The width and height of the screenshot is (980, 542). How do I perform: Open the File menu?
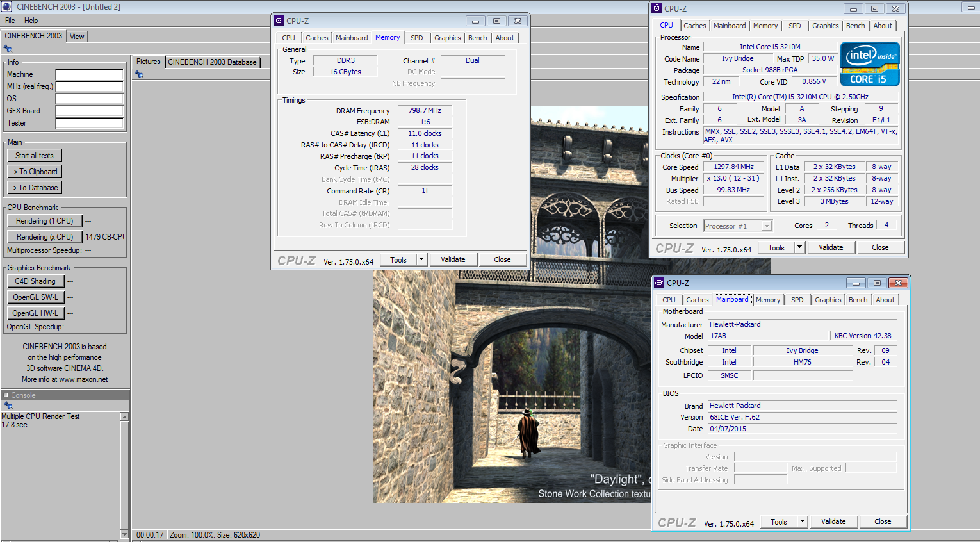tap(10, 21)
